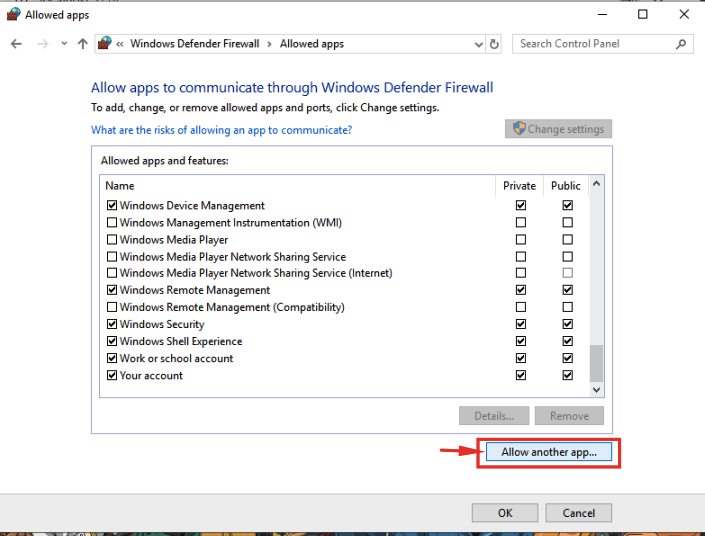Confirm with the OK button

(505, 513)
